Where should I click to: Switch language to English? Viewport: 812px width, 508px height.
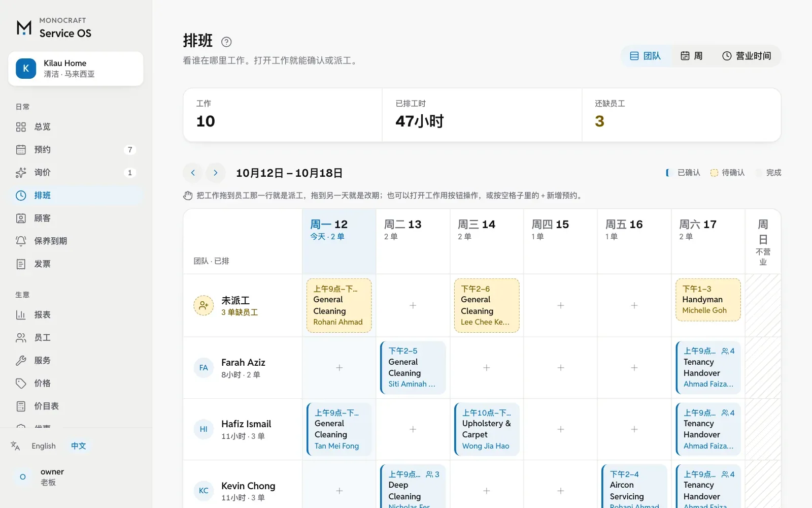pos(44,446)
